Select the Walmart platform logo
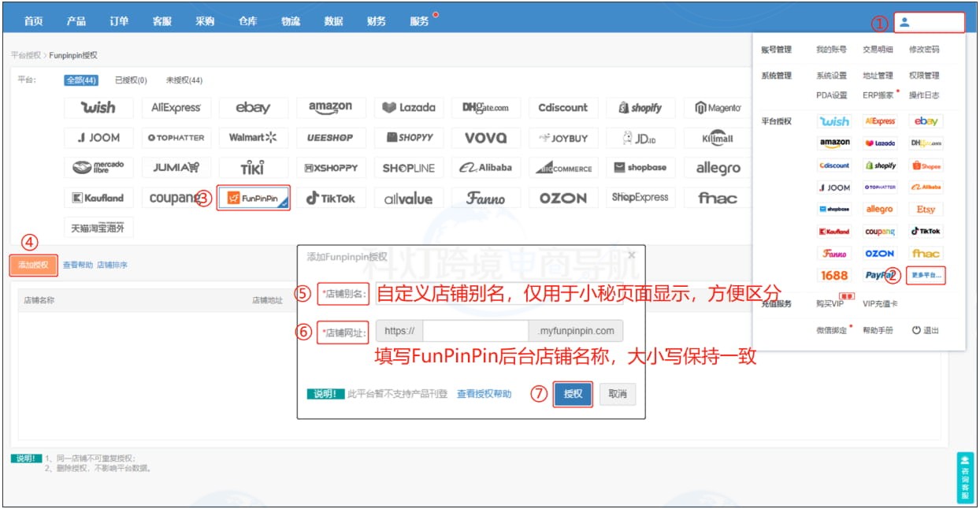 253,137
